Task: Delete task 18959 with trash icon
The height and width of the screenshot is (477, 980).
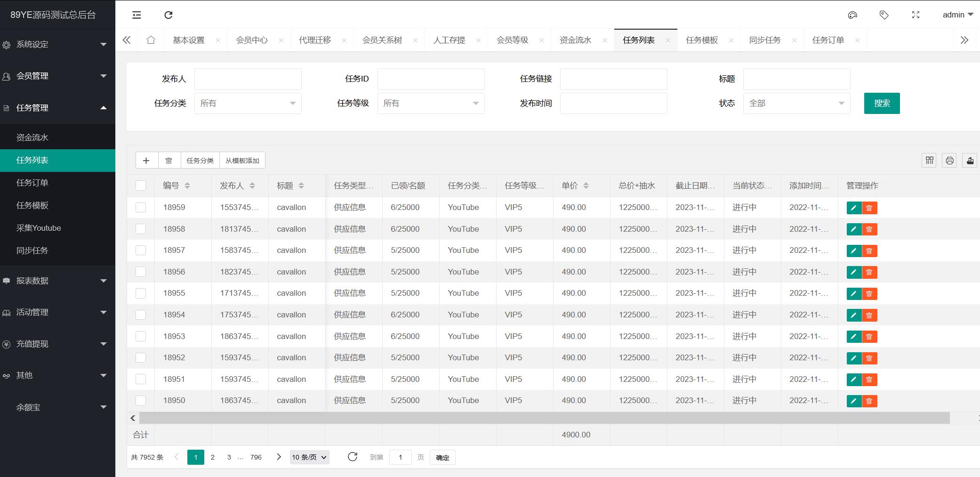Action: [869, 208]
